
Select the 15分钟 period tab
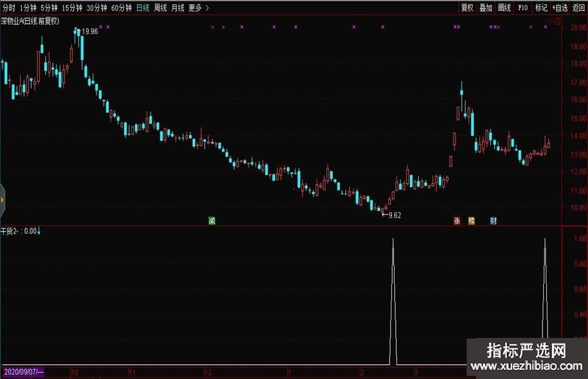tap(72, 7)
